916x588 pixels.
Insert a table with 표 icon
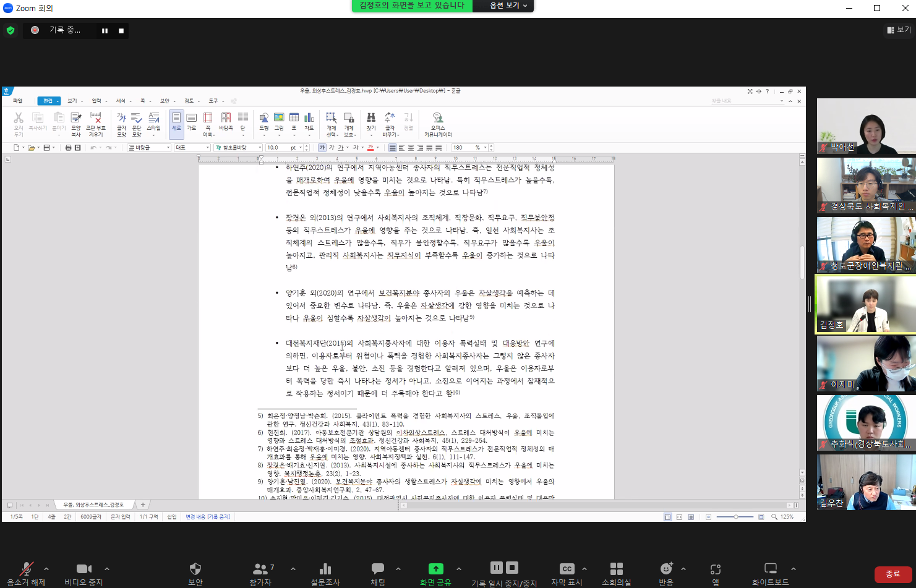coord(294,124)
